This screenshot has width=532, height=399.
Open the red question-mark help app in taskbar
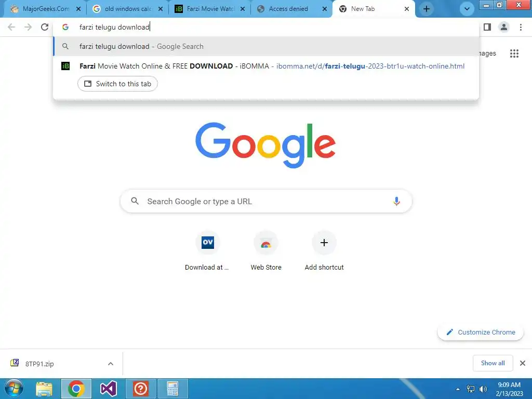140,389
